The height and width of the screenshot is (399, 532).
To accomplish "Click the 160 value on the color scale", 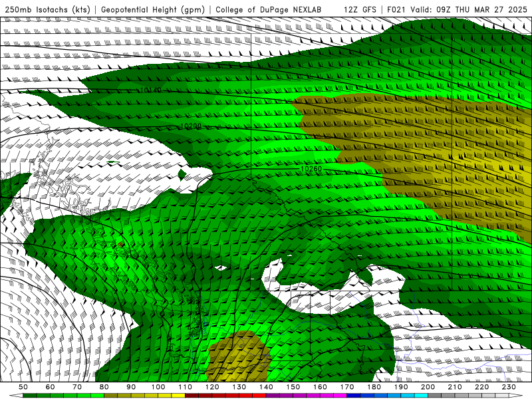I will coord(320,387).
